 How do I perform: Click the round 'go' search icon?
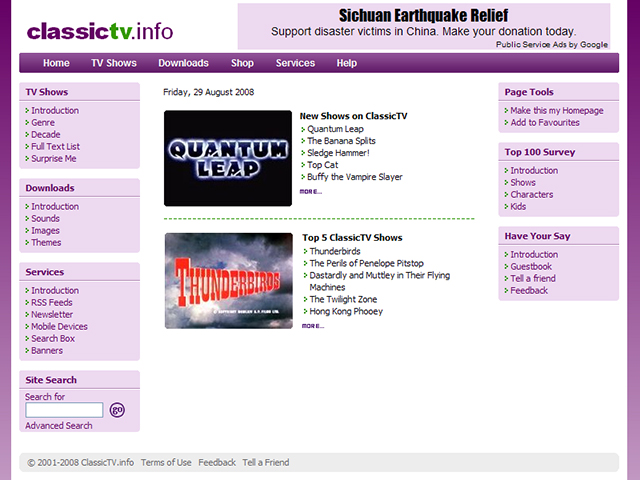click(117, 410)
